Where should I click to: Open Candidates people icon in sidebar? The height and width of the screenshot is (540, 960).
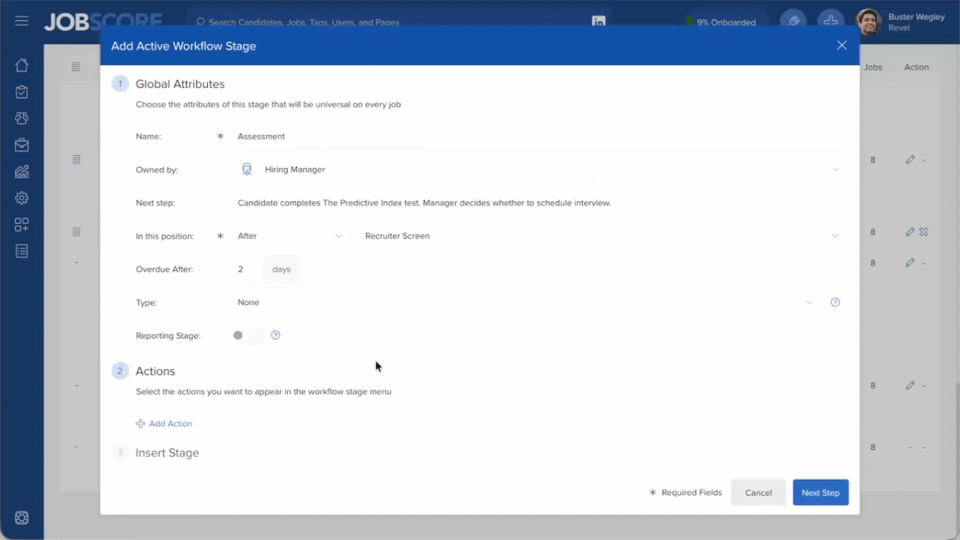21,118
